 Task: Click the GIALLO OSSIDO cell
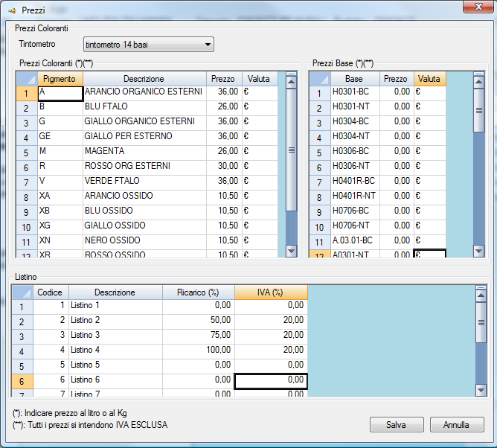pyautogui.click(x=144, y=228)
